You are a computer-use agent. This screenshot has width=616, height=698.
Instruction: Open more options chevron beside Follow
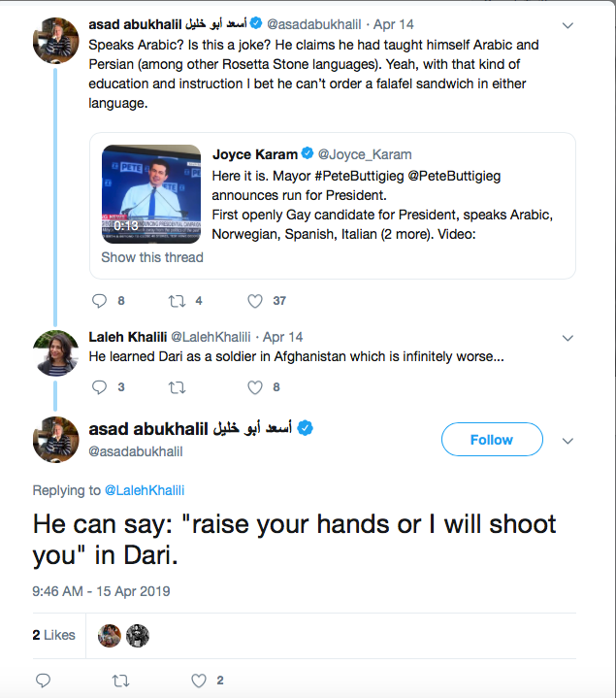(x=567, y=441)
